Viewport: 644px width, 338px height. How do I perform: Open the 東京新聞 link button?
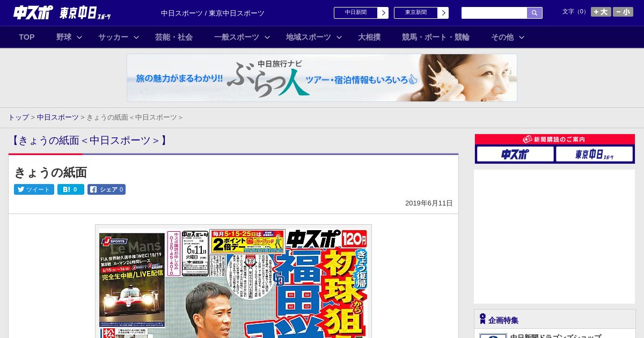coord(415,13)
